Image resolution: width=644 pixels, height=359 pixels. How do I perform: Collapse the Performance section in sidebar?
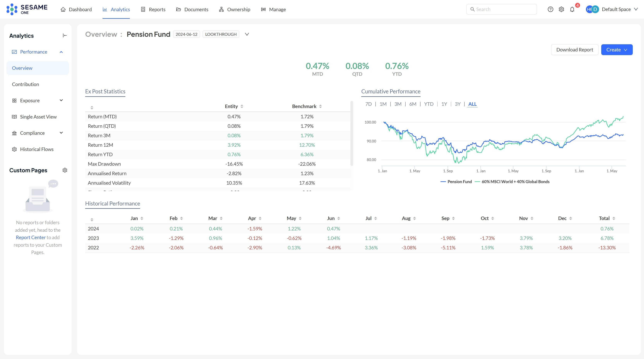[x=61, y=52]
